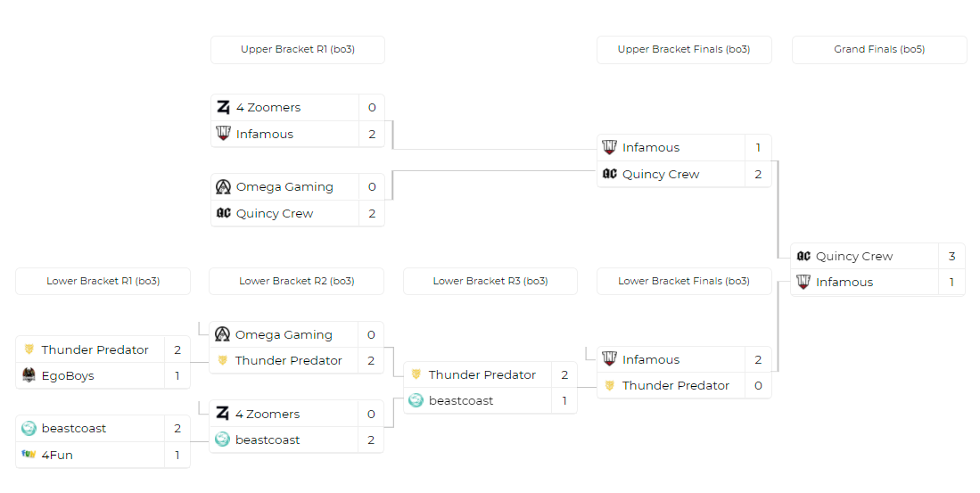Click the Omega Gaming logo in Upper Bracket R1
The height and width of the screenshot is (493, 980).
223,187
